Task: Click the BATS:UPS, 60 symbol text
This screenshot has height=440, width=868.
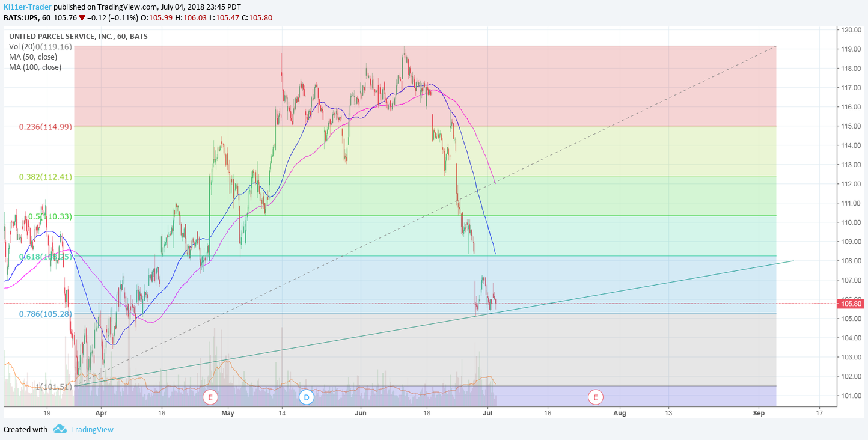Action: 27,17
